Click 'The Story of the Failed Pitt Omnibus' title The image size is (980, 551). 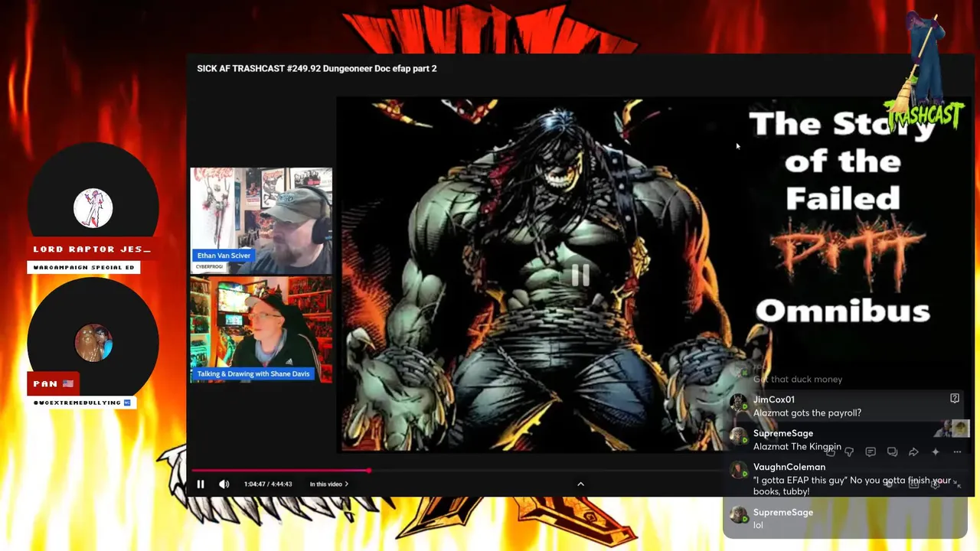click(842, 217)
